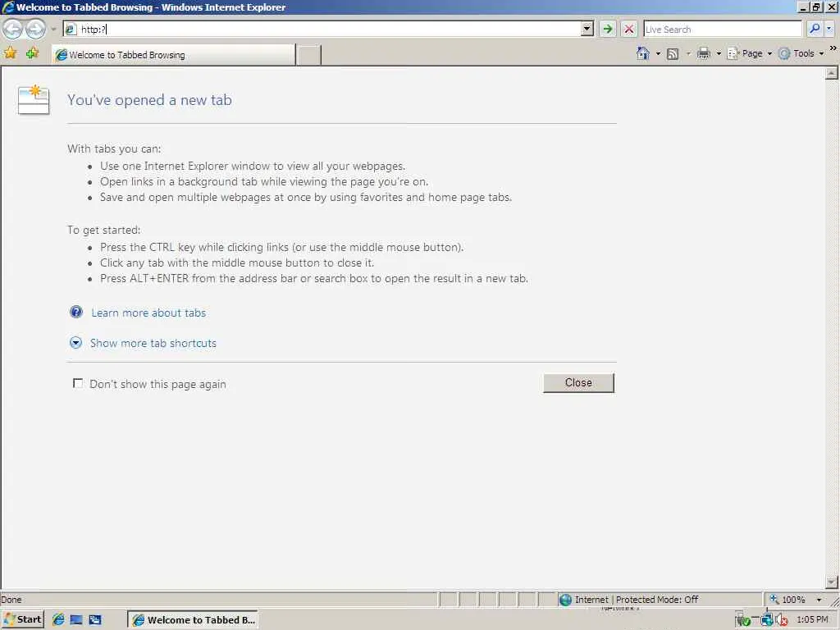The height and width of the screenshot is (630, 840).
Task: Click the Close button on the page
Action: [x=578, y=382]
